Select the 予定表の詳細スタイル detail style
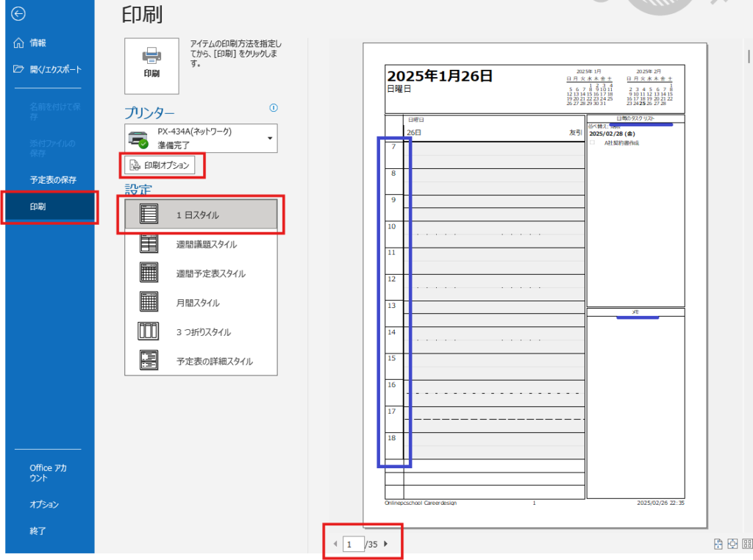This screenshot has width=753, height=560. [200, 361]
